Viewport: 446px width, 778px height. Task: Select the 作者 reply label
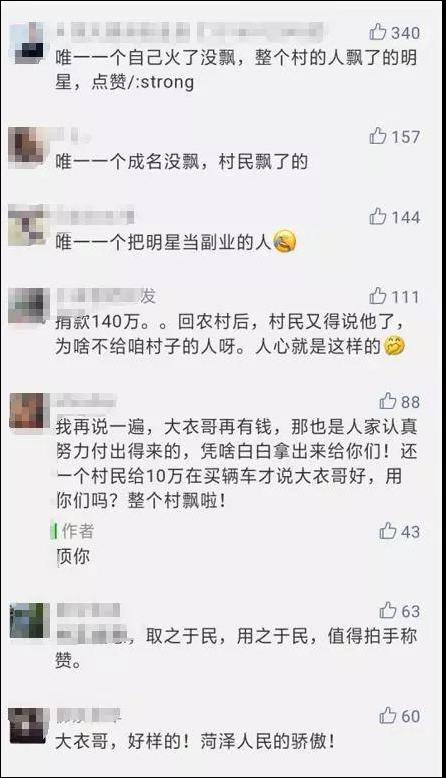(x=77, y=531)
